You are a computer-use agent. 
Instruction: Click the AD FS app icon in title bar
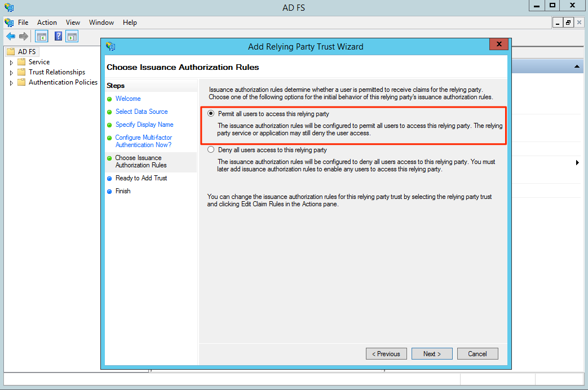click(9, 7)
